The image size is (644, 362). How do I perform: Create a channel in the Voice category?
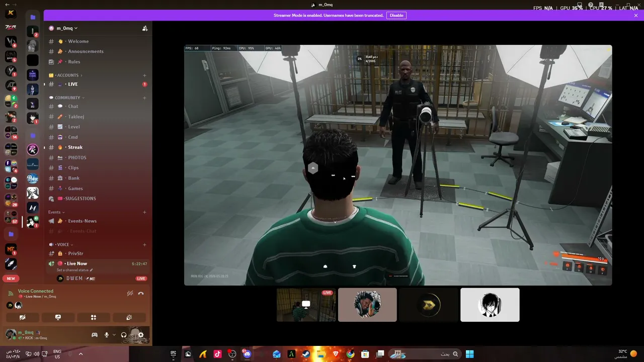point(144,245)
